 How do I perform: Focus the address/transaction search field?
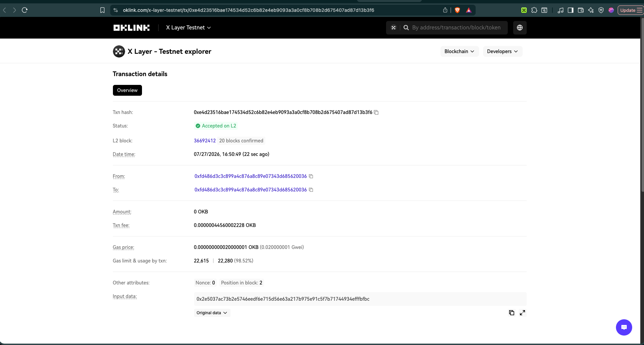click(456, 28)
